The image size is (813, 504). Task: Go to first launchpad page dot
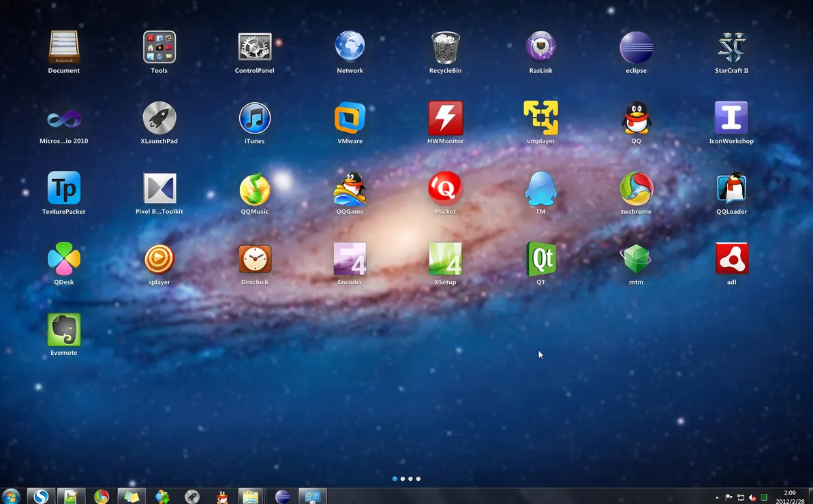(395, 479)
